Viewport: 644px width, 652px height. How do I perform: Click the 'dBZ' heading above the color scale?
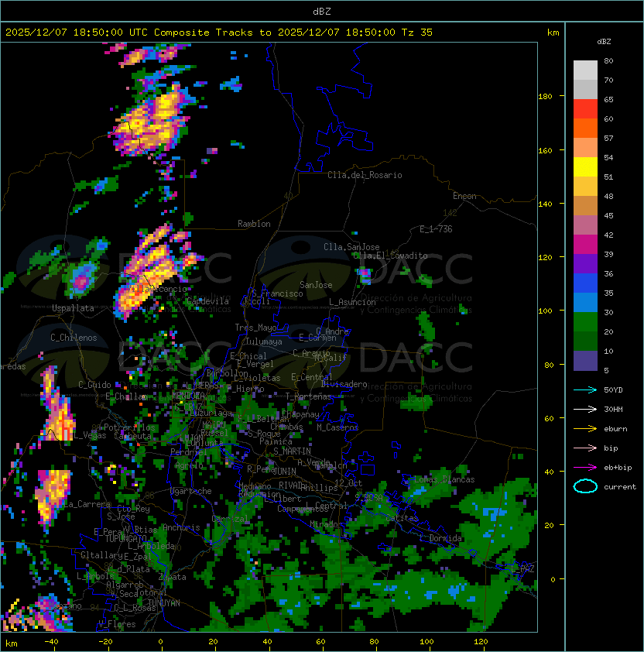click(x=604, y=42)
